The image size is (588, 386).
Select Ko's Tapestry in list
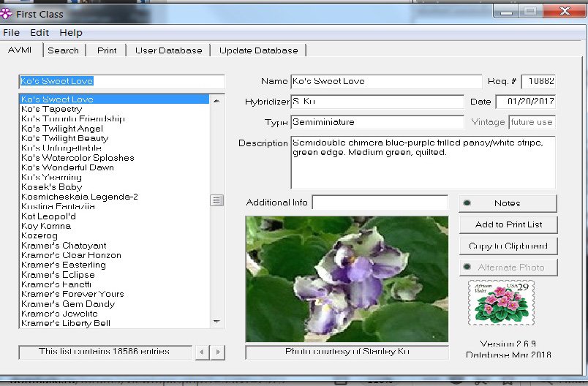[114, 109]
